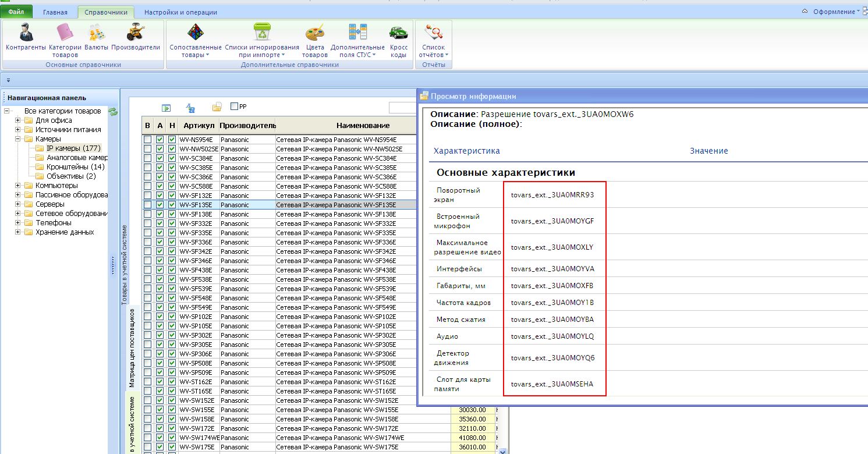Switch to Настройки и операции tab
Image resolution: width=868 pixels, height=454 pixels.
[180, 12]
